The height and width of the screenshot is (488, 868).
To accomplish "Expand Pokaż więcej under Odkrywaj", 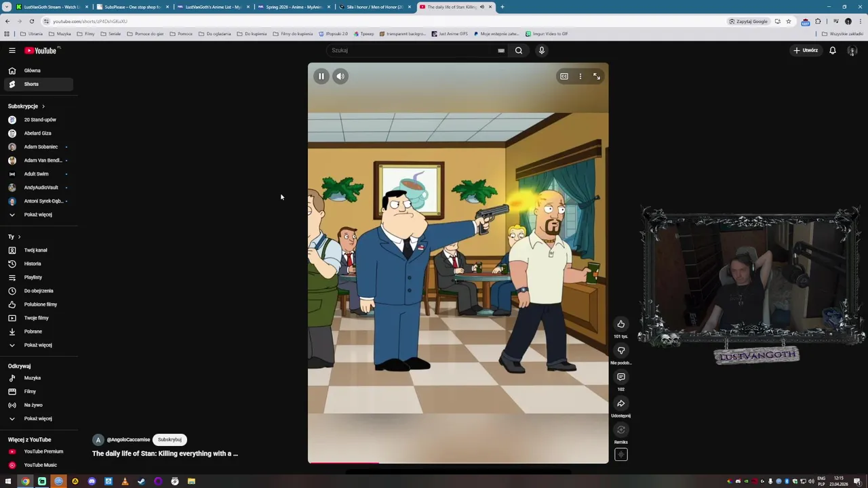I will [x=37, y=419].
